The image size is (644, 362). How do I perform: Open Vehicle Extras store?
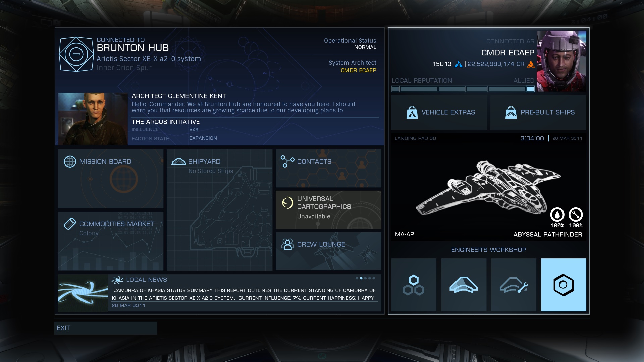[439, 112]
